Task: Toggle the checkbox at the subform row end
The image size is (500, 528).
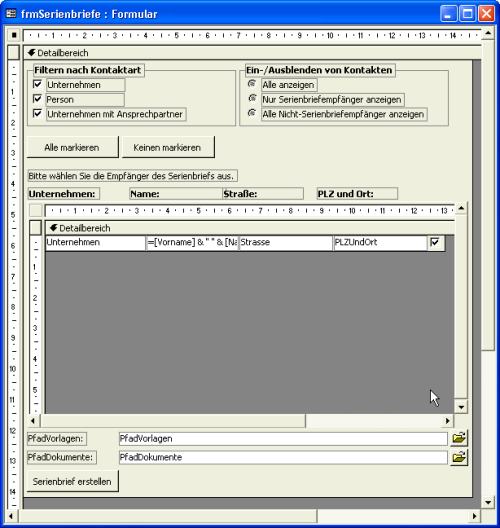Action: [435, 242]
